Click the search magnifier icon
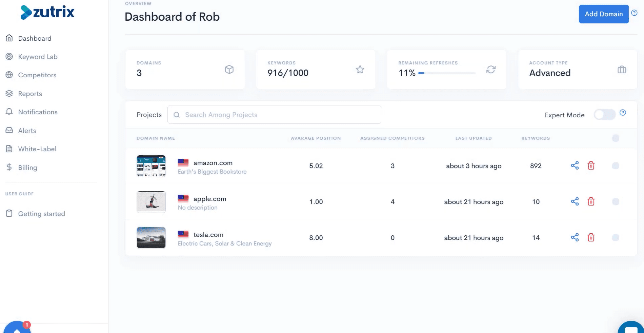Image resolution: width=644 pixels, height=333 pixels. pyautogui.click(x=176, y=115)
